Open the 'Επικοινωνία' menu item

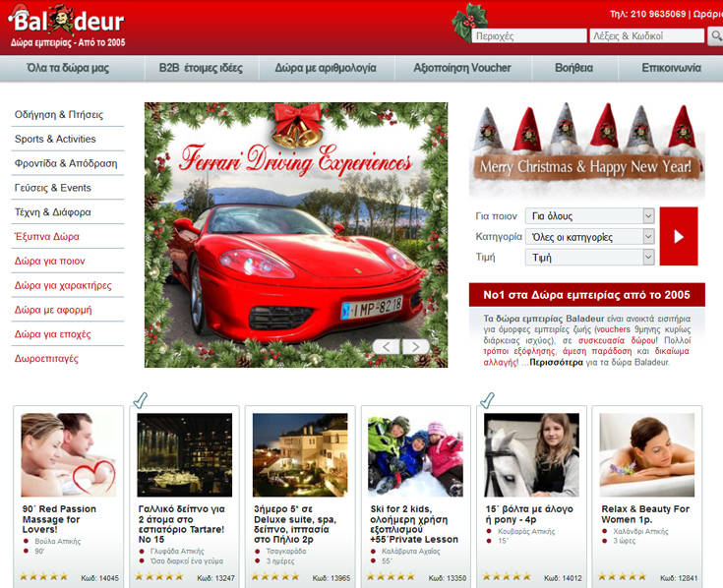click(x=671, y=68)
